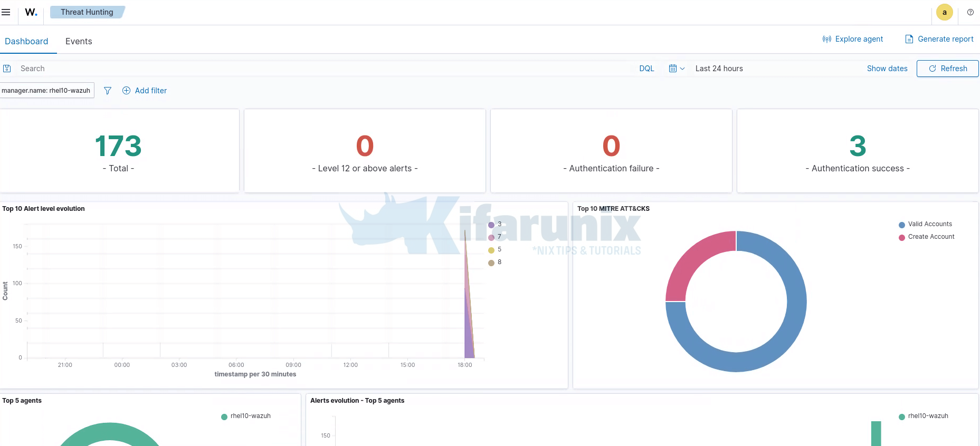Click the Last 24 hours time range
The width and height of the screenshot is (980, 446).
click(719, 69)
